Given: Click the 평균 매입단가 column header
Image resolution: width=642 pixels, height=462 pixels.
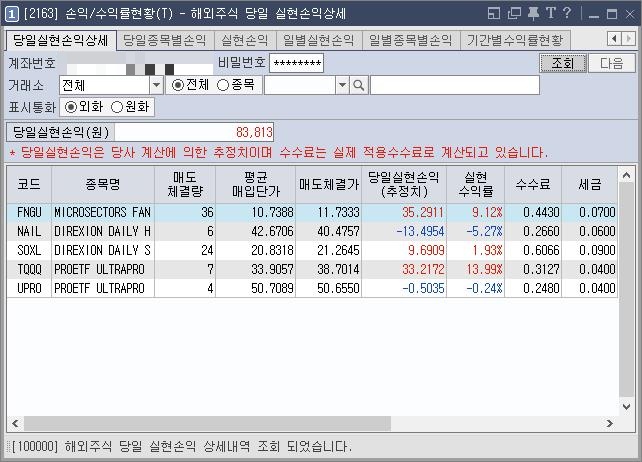Looking at the screenshot, I should coord(255,184).
